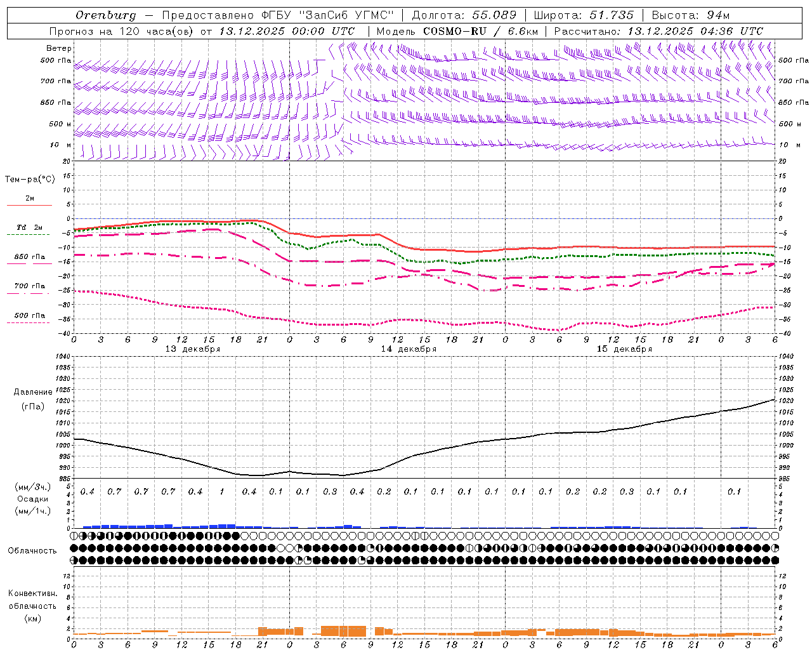Click the "Прогноз на 120 часа(ов)" forecast header
812x650 pixels.
[x=121, y=31]
